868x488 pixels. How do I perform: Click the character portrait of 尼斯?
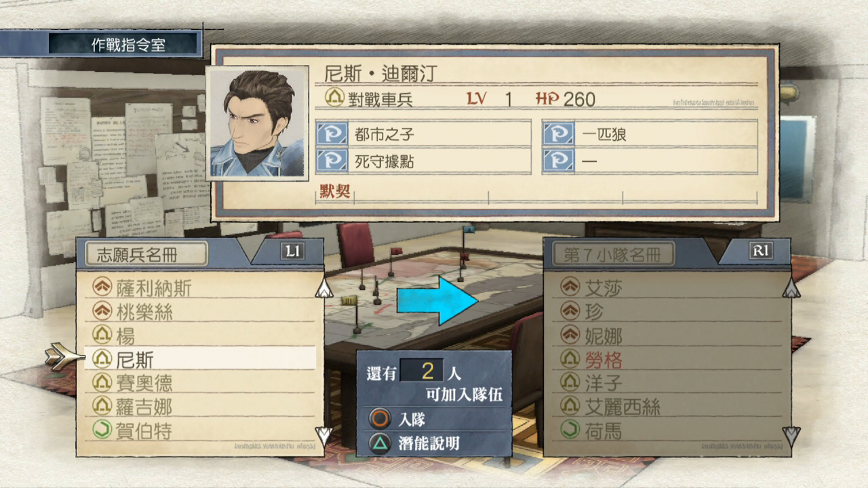tap(258, 123)
